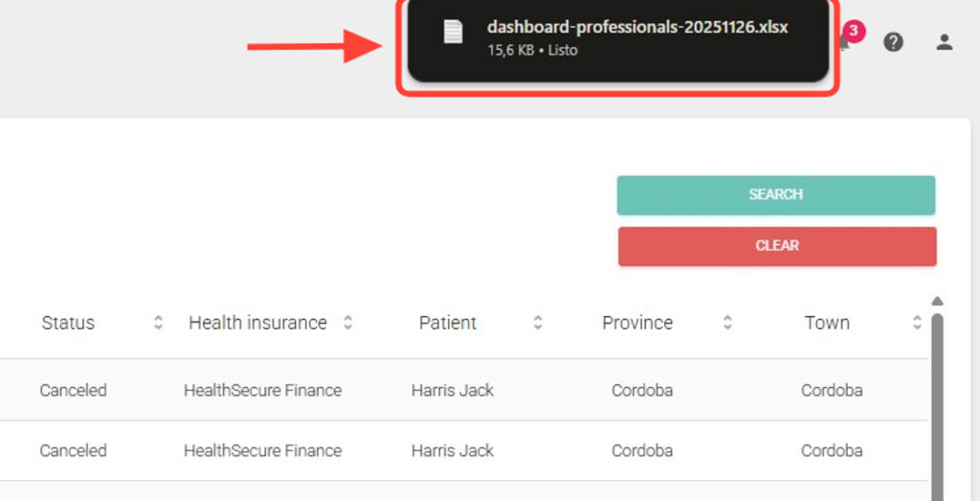
Task: Sort table by Province column arrows
Action: 727,323
